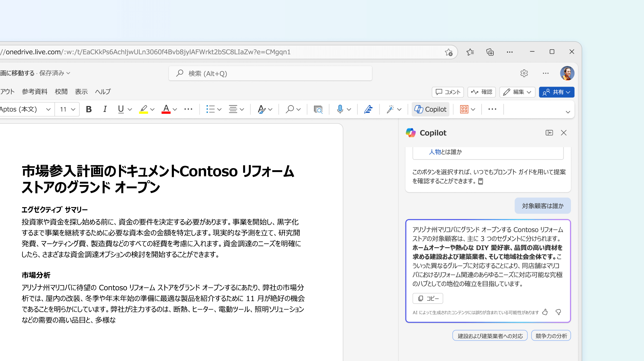The width and height of the screenshot is (644, 361).
Task: Click the 人物 link in prompt
Action: pyautogui.click(x=435, y=152)
